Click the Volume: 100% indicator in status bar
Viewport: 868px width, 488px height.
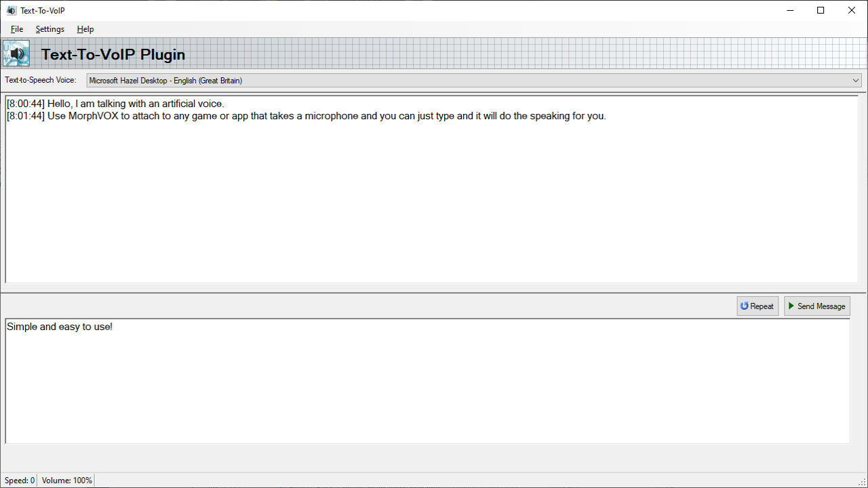point(65,480)
